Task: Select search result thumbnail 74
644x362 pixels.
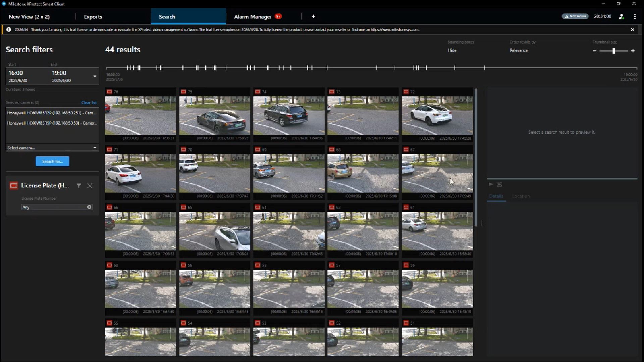Action: pos(289,116)
